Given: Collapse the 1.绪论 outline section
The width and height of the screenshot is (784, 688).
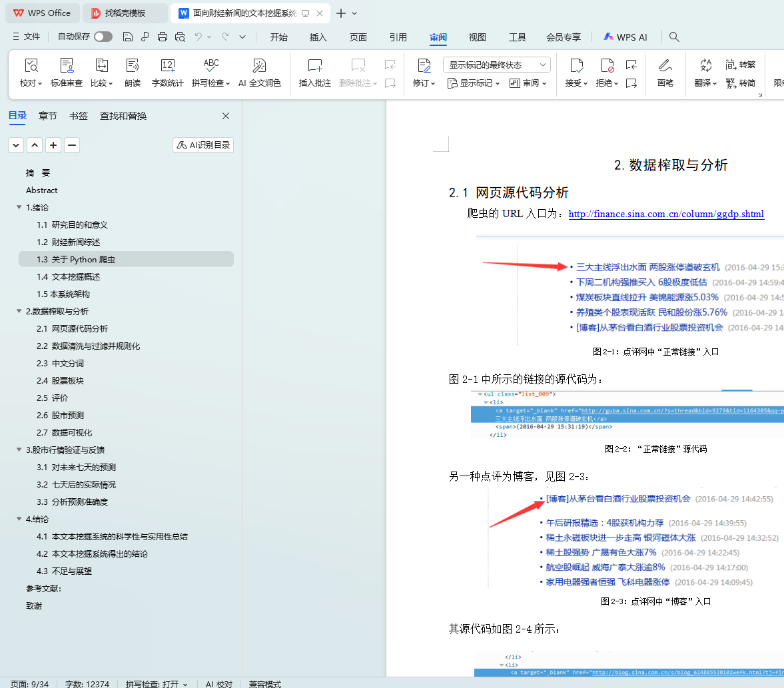Looking at the screenshot, I should 19,208.
